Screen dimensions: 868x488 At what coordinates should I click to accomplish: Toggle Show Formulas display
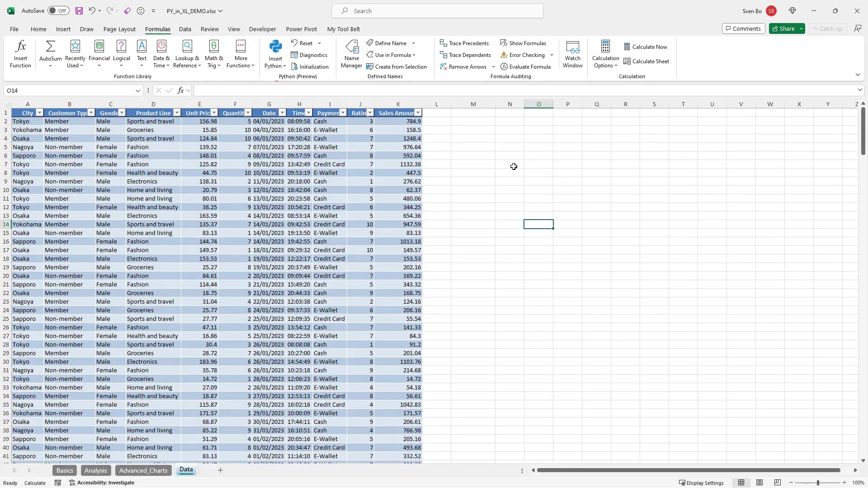[x=524, y=43]
